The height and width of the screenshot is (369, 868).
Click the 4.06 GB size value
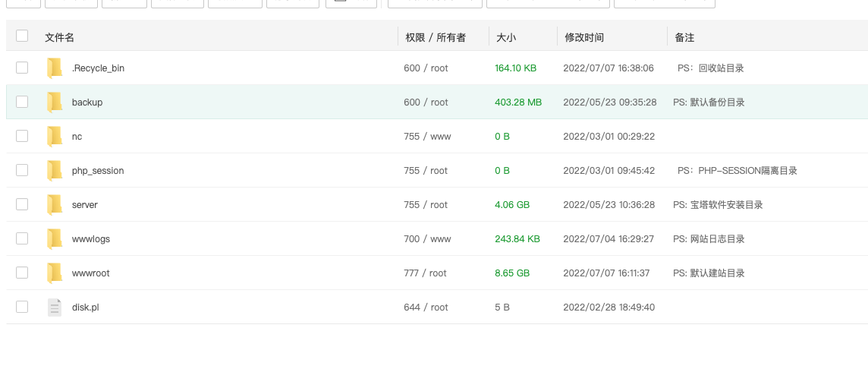click(512, 205)
